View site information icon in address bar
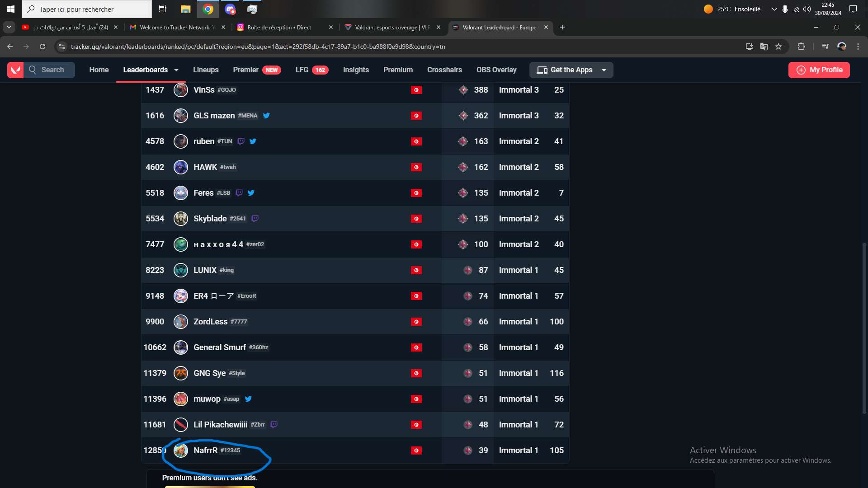Image resolution: width=868 pixels, height=488 pixels. [62, 47]
